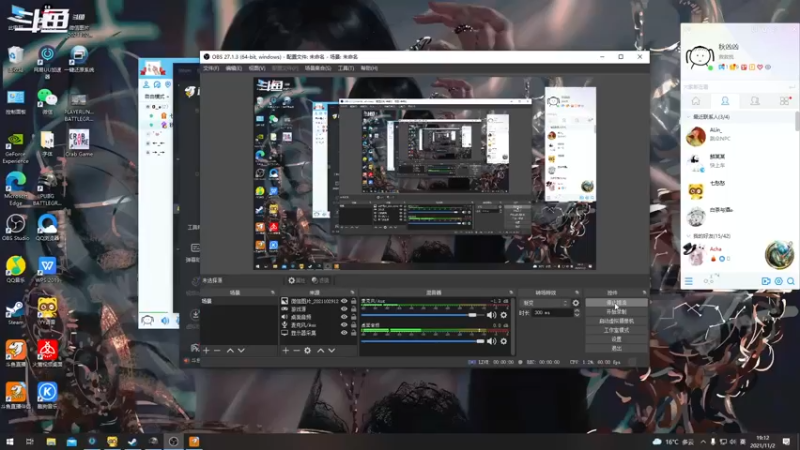Image resolution: width=800 pixels, height=450 pixels.
Task: Toggle visibility of the 麦克风/Aux microphone source
Action: point(344,324)
